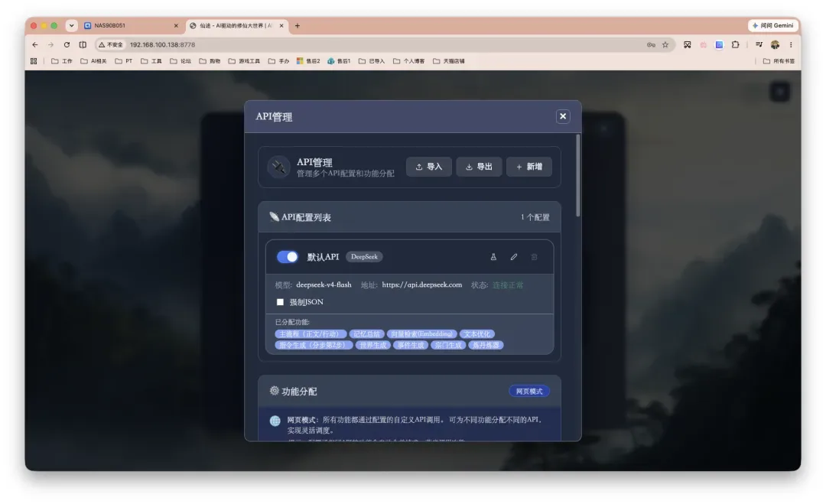Open the 个人博客 bookmark folder
This screenshot has height=504, width=826.
[408, 61]
